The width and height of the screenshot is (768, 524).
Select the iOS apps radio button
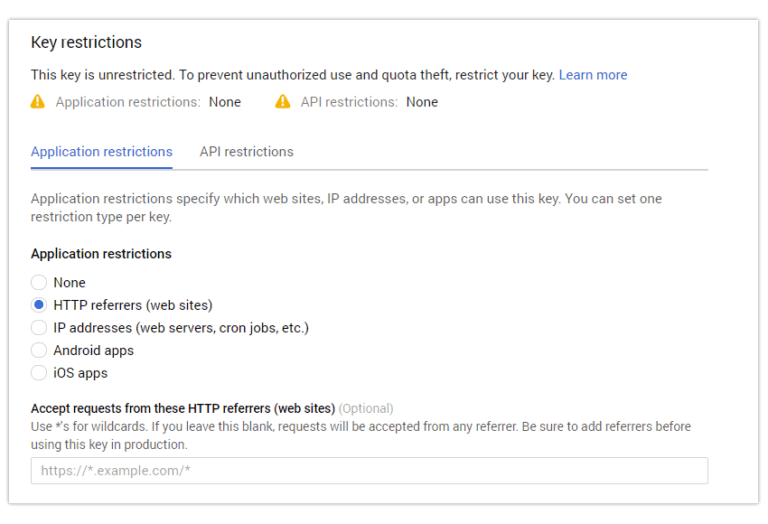pyautogui.click(x=39, y=373)
